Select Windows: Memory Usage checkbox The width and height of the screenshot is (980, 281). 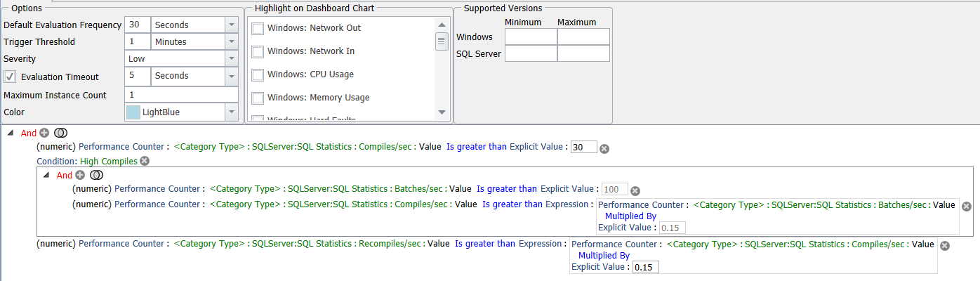(x=258, y=98)
